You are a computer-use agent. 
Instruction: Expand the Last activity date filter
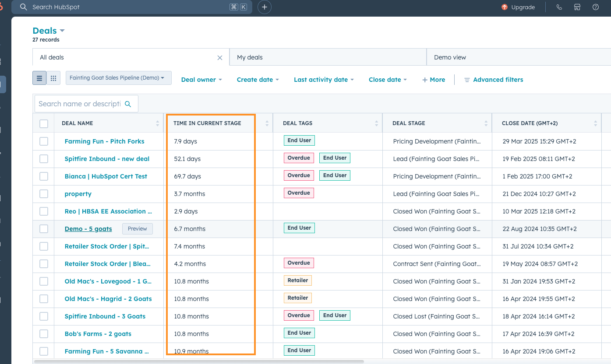pos(324,80)
